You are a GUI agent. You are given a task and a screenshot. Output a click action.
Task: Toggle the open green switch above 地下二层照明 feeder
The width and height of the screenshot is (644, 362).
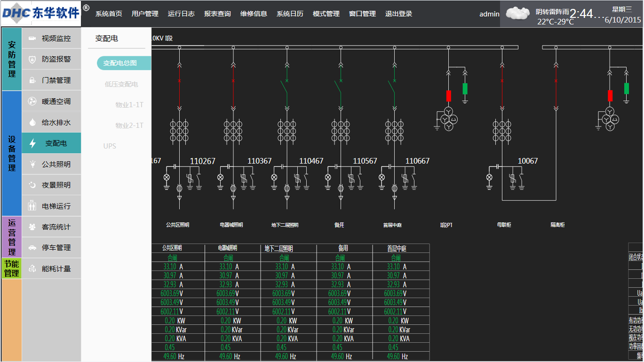[x=285, y=87]
